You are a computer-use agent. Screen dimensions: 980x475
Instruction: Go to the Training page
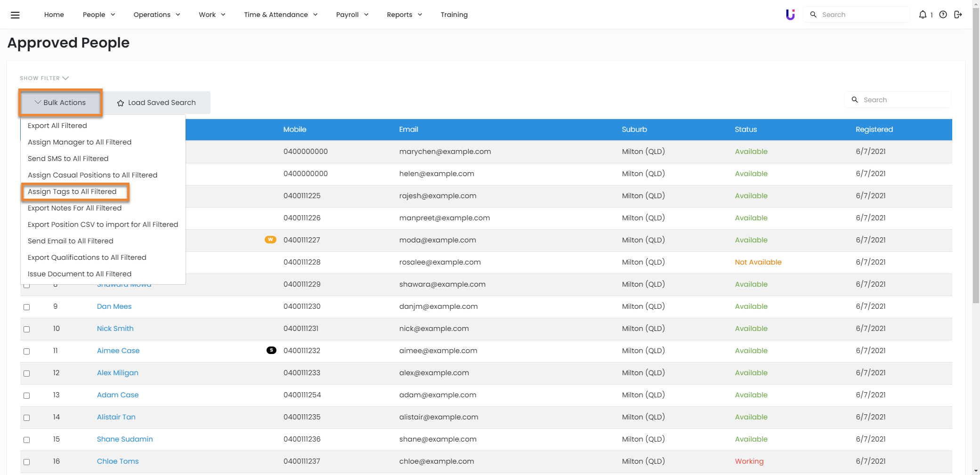pos(454,15)
